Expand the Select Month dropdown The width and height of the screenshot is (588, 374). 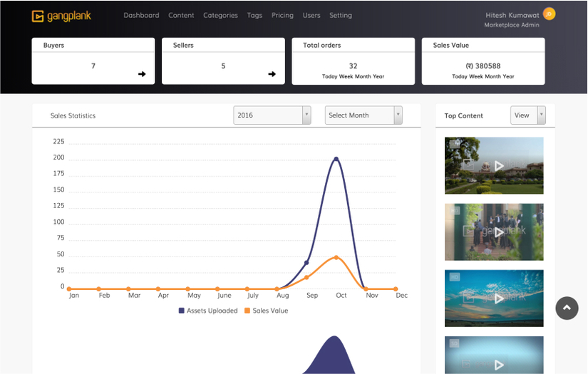tap(363, 115)
